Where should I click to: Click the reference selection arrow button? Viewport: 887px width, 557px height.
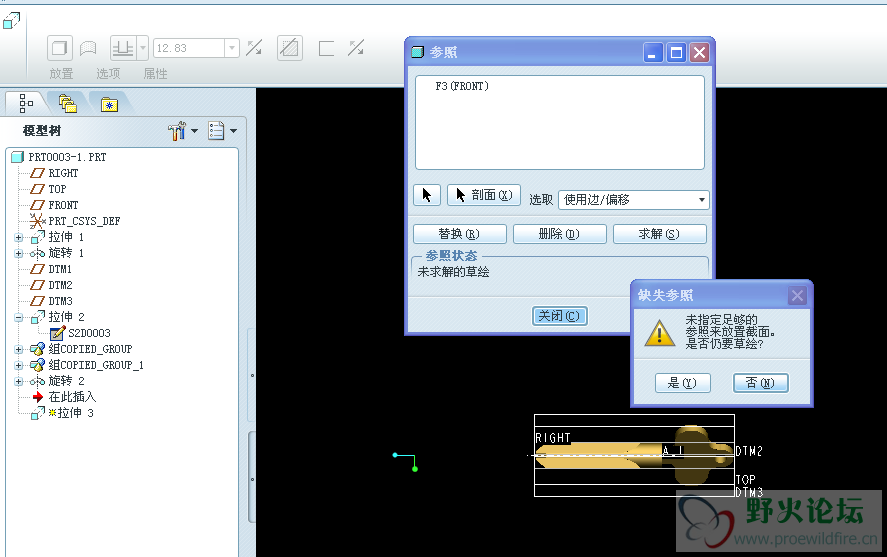point(427,195)
